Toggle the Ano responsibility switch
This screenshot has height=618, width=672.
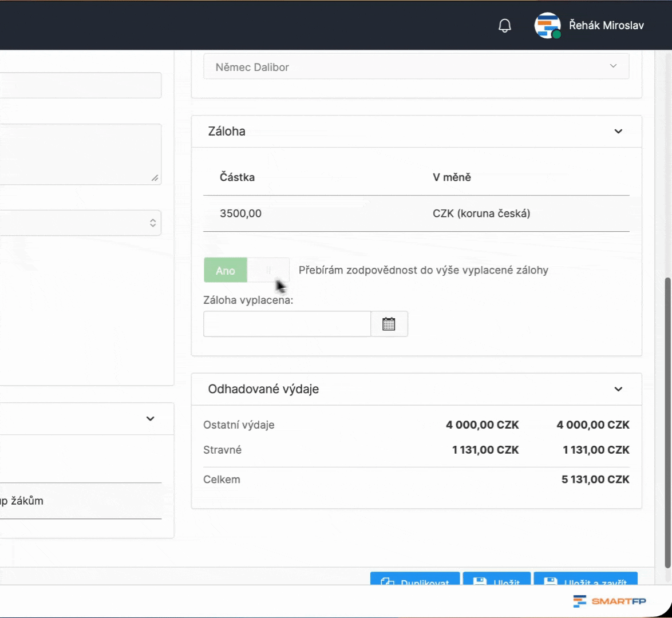pyautogui.click(x=246, y=270)
